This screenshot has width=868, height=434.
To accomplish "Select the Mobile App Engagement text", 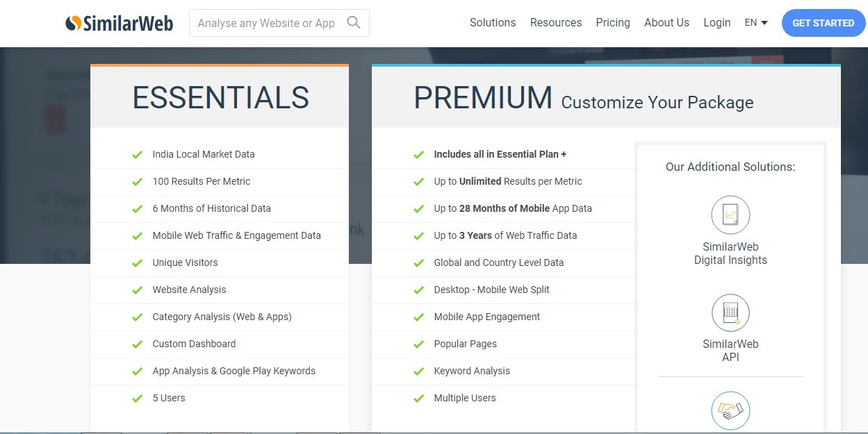I will pyautogui.click(x=487, y=317).
